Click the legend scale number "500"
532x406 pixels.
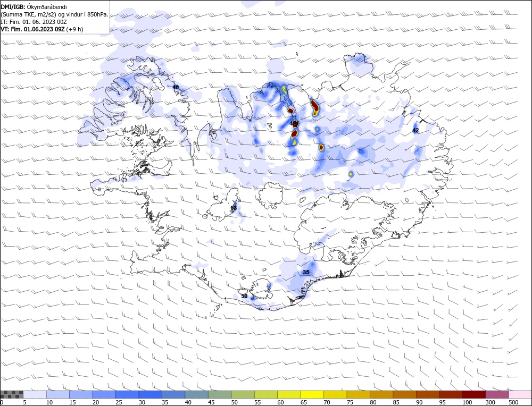(513, 402)
